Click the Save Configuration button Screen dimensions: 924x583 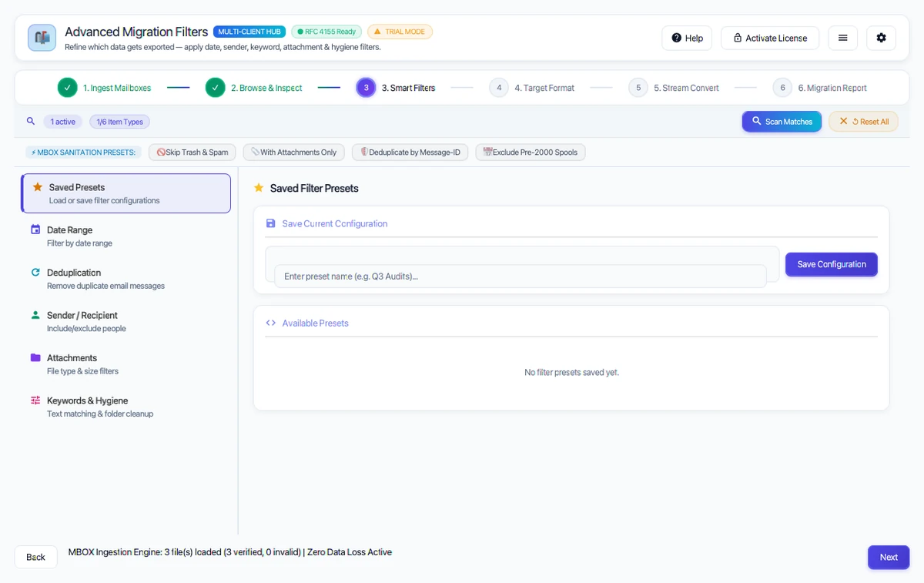[832, 264]
